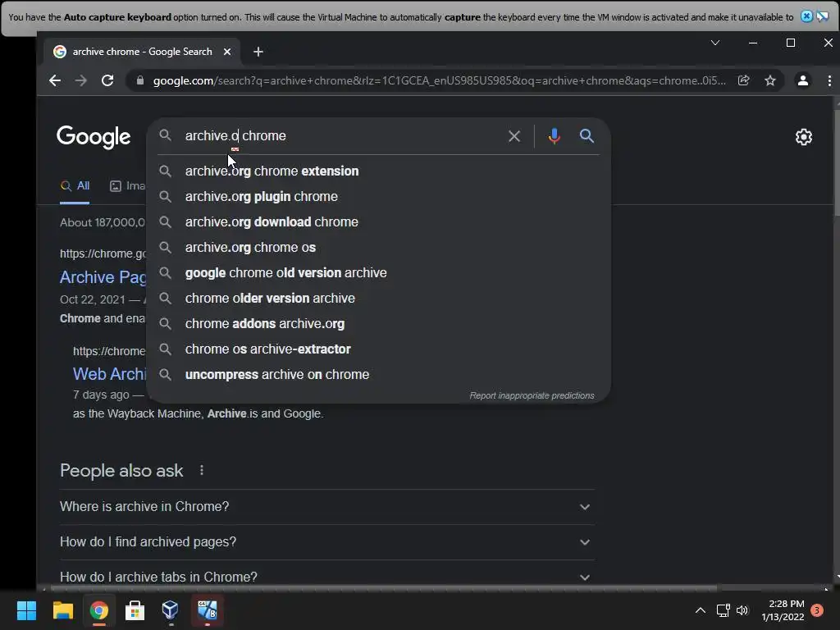Expand Where is archive in Chrome question
840x630 pixels.
tap(326, 507)
